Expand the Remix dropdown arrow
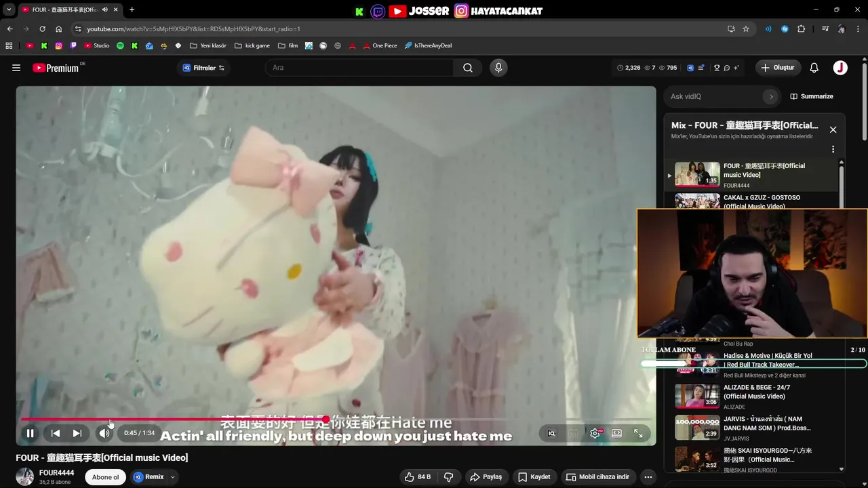Screen dimensions: 868x488 [x=173, y=477]
